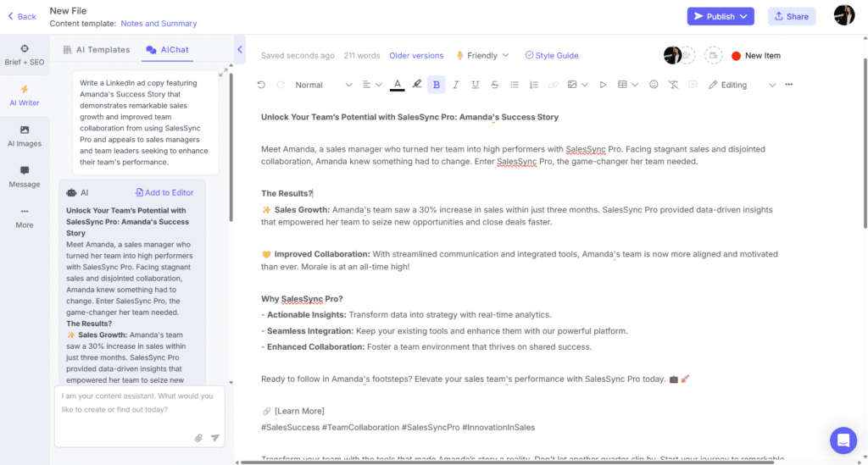Open the Style Guide
The height and width of the screenshot is (465, 868).
point(551,55)
